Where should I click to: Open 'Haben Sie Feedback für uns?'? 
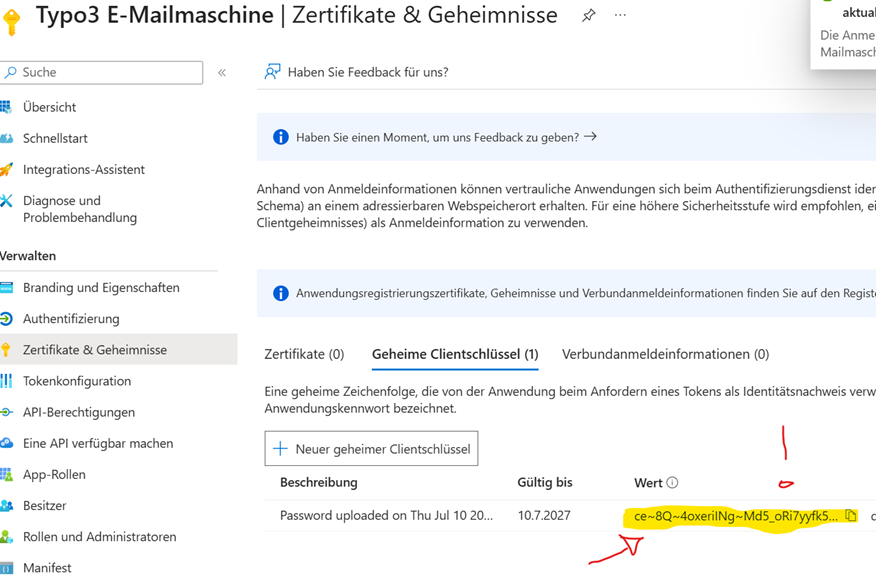click(x=368, y=72)
